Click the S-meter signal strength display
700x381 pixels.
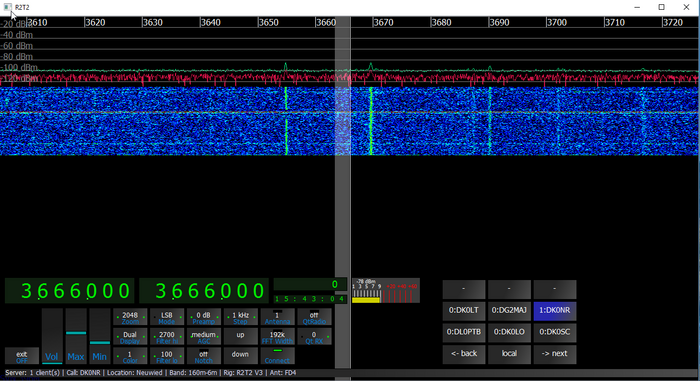tap(386, 291)
